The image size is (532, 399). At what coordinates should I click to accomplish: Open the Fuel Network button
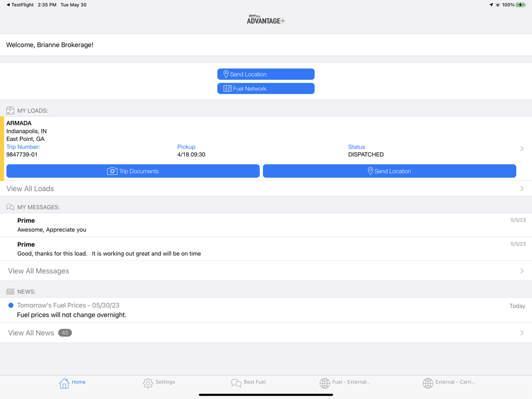tap(266, 88)
